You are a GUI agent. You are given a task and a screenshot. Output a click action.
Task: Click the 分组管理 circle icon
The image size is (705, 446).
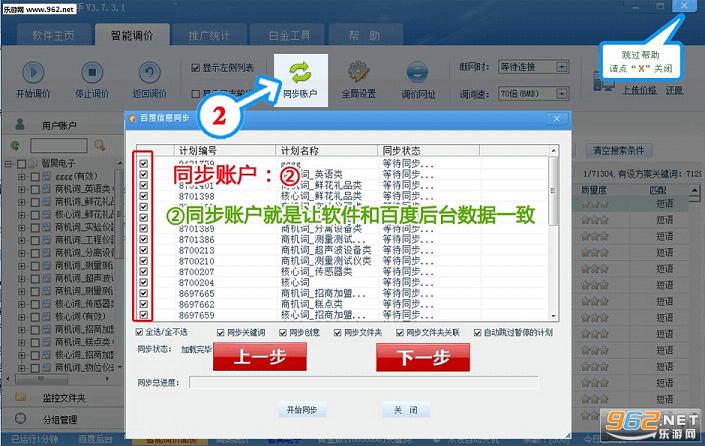[20, 419]
